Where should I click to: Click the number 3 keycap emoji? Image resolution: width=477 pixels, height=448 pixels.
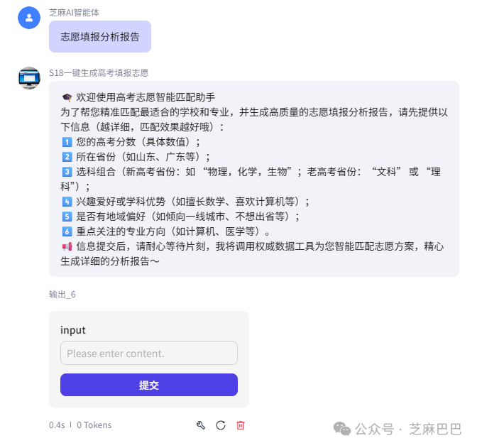click(67, 172)
